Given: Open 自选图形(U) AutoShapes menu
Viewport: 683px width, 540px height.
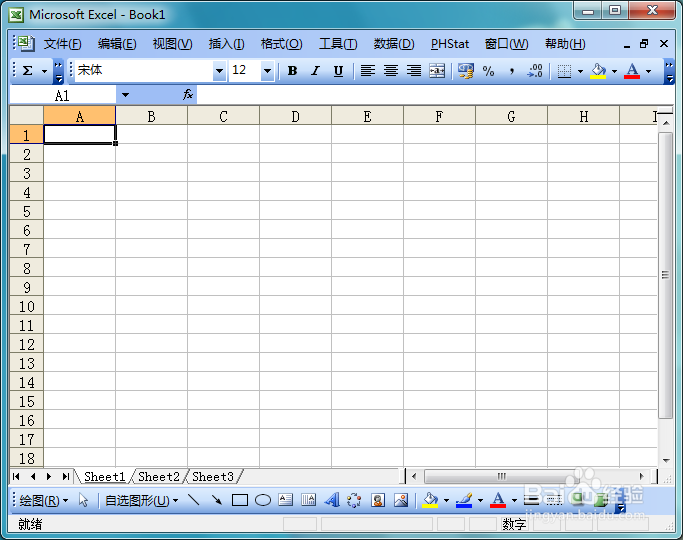Looking at the screenshot, I should tap(142, 501).
